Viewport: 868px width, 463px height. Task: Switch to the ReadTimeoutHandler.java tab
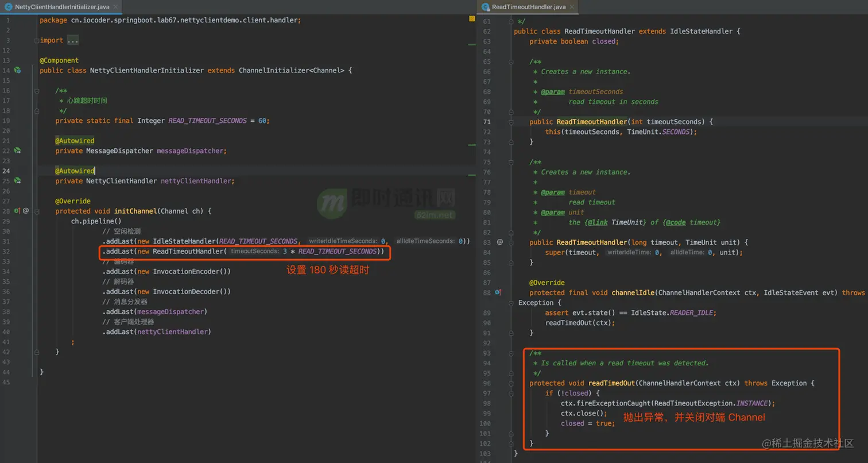tap(529, 7)
